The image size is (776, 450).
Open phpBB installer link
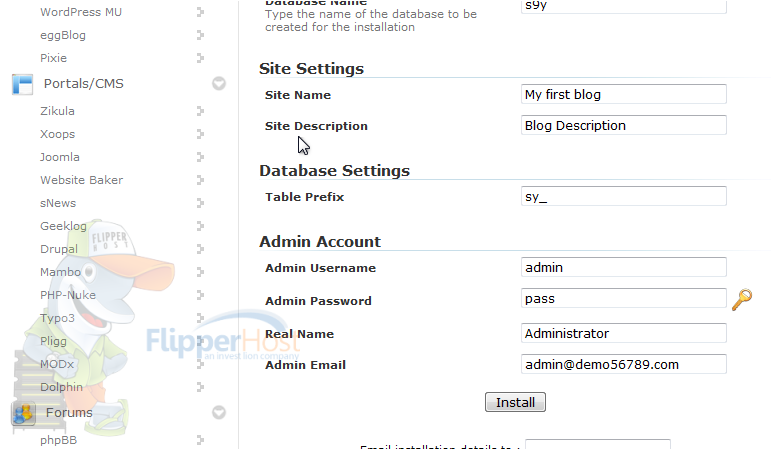coord(58,440)
